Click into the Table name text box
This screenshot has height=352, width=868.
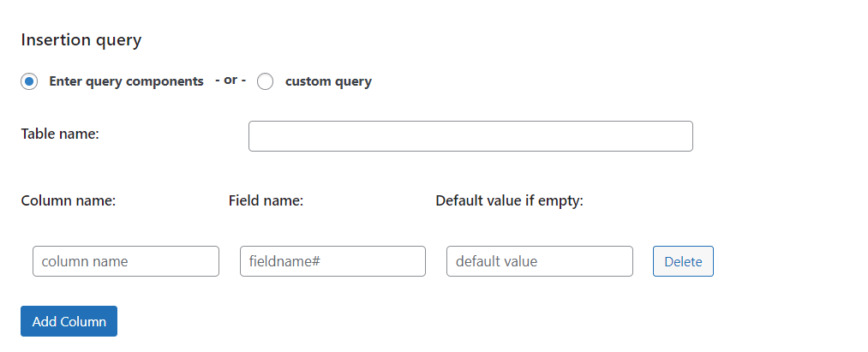[x=470, y=136]
